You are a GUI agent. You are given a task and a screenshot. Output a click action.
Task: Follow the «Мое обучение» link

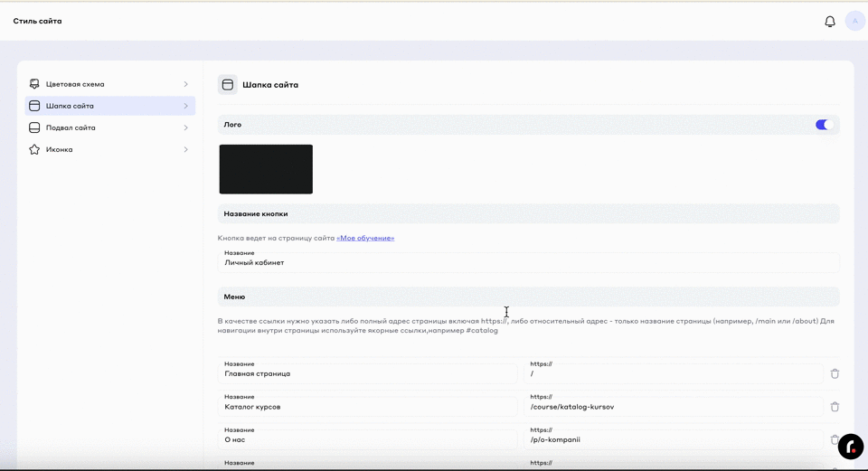(x=365, y=238)
